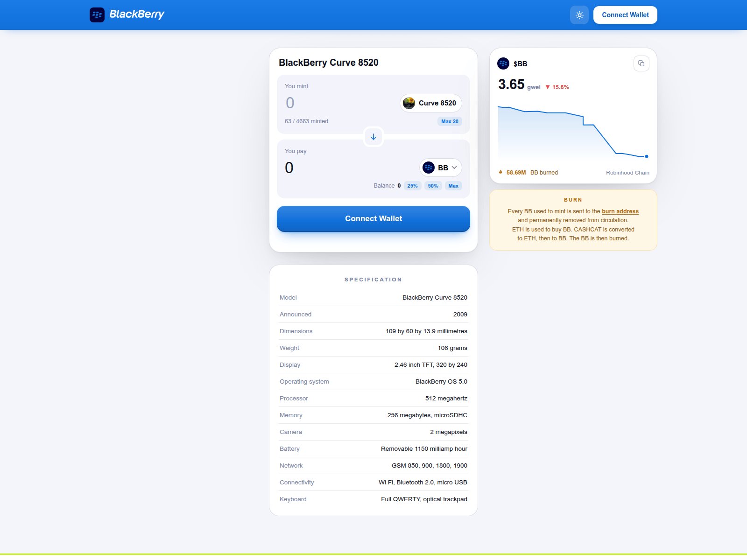Image resolution: width=747 pixels, height=560 pixels.
Task: Click the You pay amount field
Action: (349, 168)
